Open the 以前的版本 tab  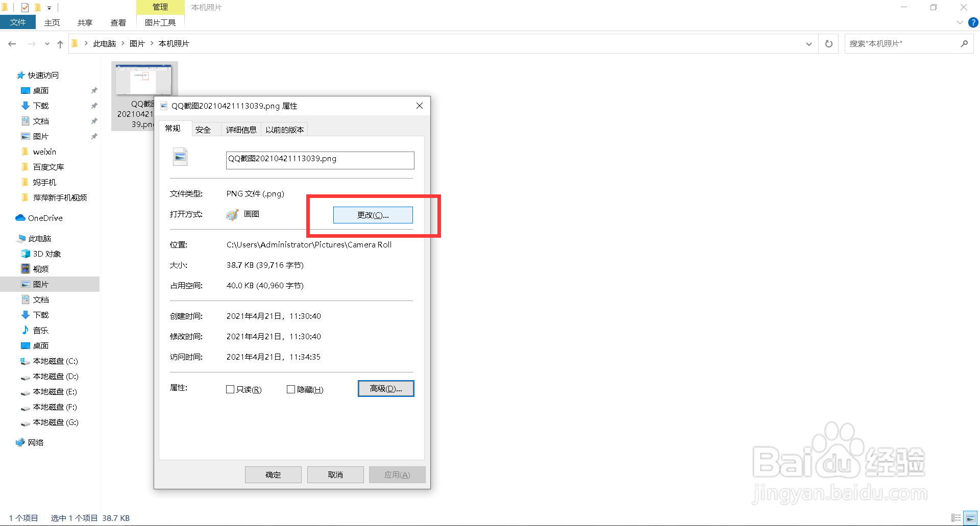[x=284, y=130]
